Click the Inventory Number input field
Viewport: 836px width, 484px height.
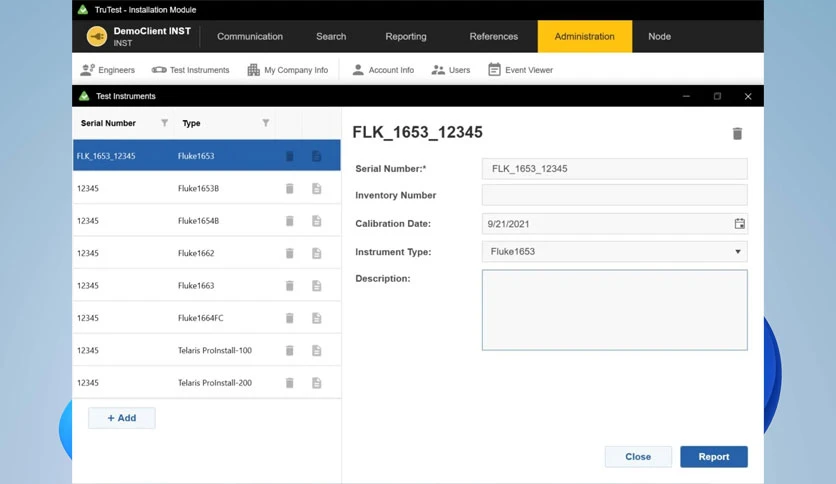(614, 195)
